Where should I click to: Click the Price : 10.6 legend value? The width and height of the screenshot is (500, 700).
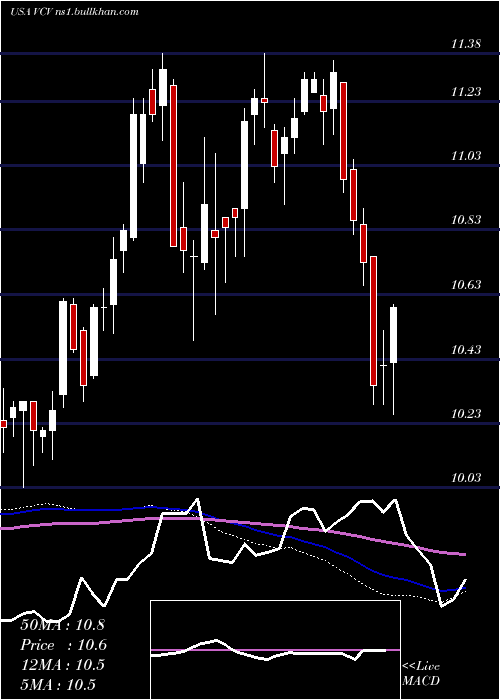pos(63,645)
